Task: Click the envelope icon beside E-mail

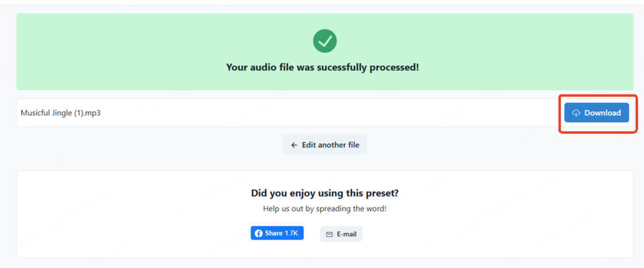Action: (x=329, y=234)
